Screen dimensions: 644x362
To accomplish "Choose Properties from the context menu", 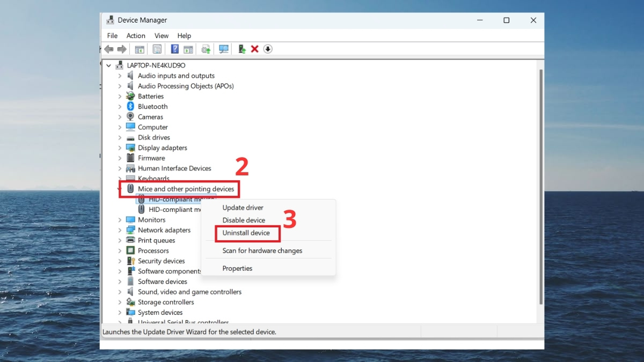I will [x=237, y=269].
